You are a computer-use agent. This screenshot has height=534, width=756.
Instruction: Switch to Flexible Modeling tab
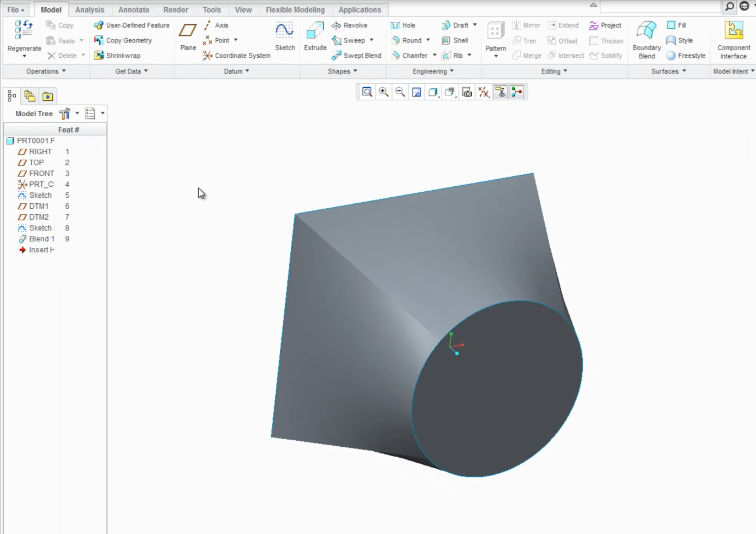coord(295,10)
